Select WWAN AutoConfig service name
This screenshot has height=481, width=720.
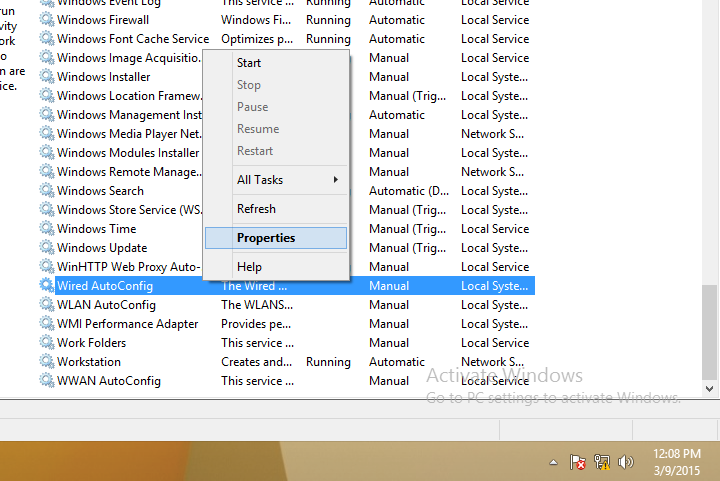109,380
